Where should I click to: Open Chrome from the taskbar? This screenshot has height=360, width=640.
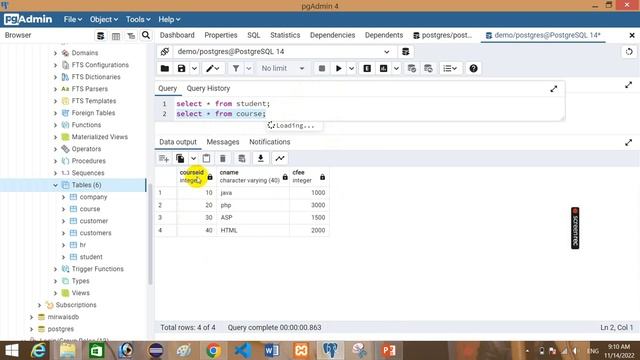[x=213, y=351]
